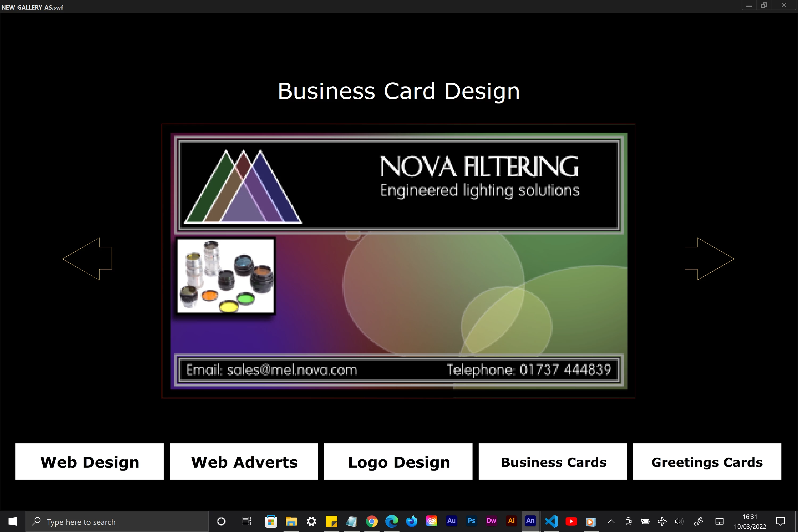Open the notification action center

[780, 521]
